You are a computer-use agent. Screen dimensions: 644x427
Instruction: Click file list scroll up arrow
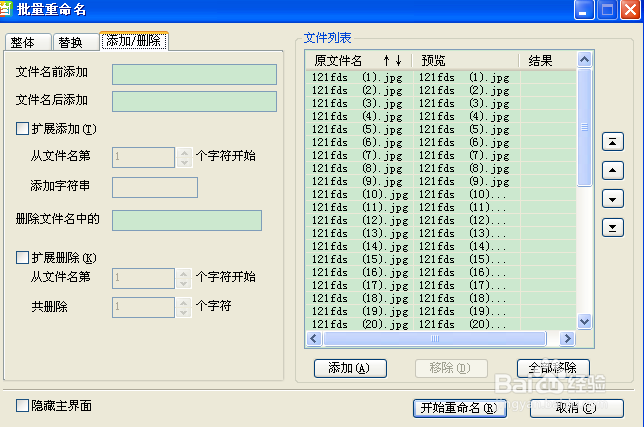tap(584, 60)
